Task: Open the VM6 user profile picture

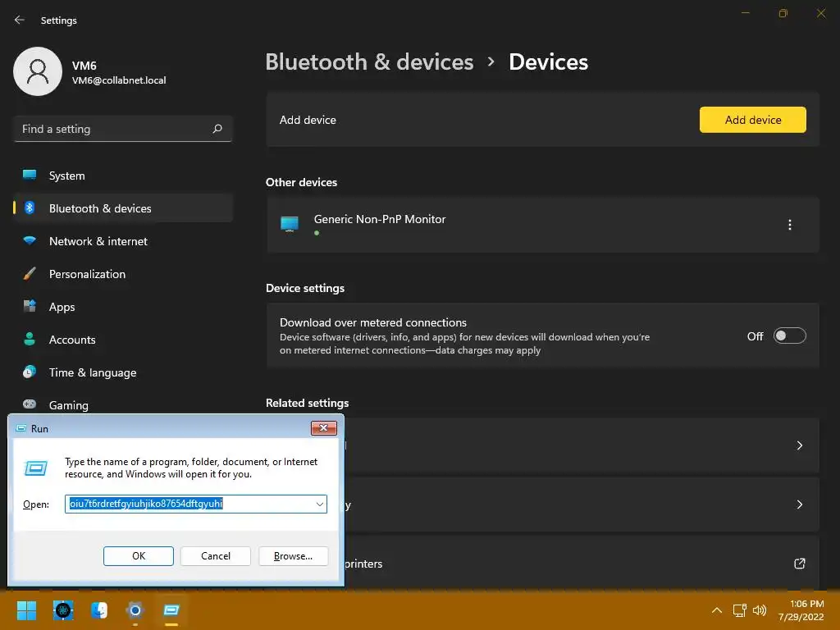Action: tap(38, 71)
